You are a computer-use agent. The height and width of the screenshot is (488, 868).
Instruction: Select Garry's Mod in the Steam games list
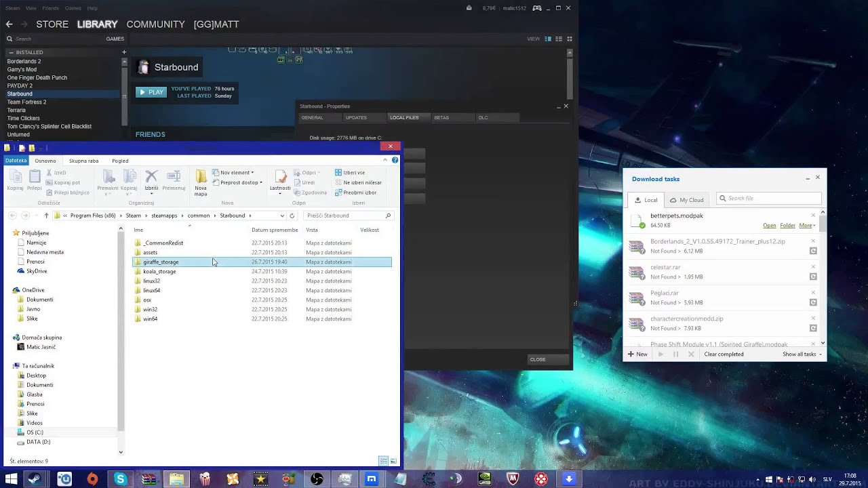click(22, 69)
